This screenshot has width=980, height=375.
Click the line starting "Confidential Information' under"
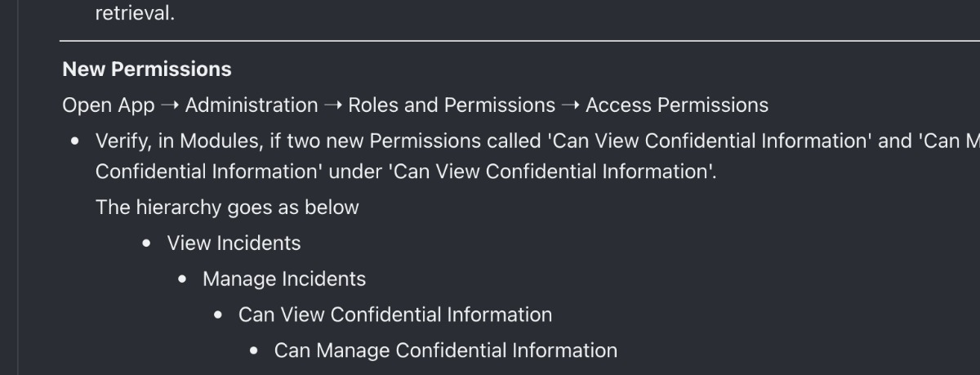[406, 172]
